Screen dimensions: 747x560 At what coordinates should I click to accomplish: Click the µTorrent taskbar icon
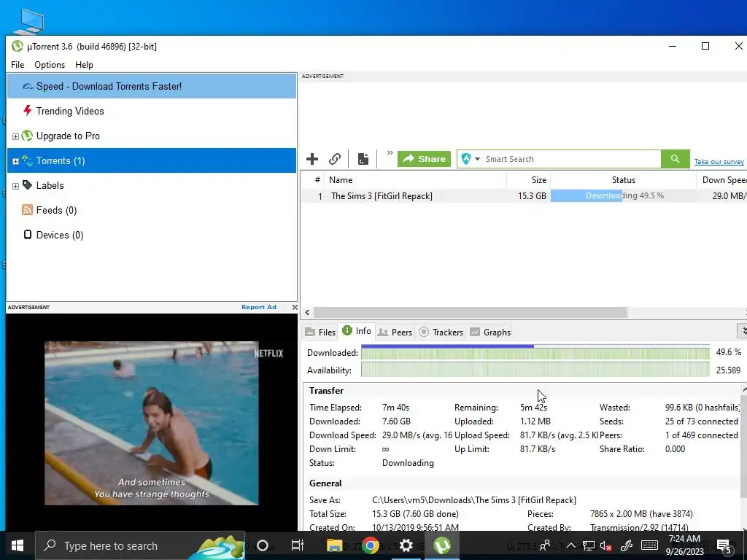(441, 545)
